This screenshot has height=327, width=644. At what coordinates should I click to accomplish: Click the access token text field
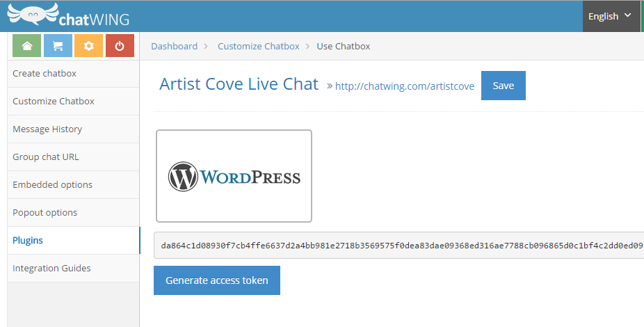(399, 245)
